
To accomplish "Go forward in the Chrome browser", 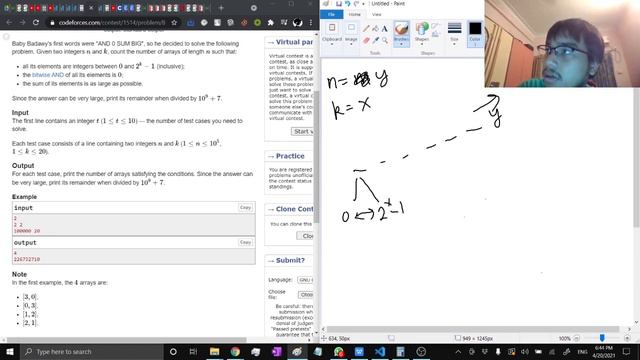I will click(x=22, y=22).
